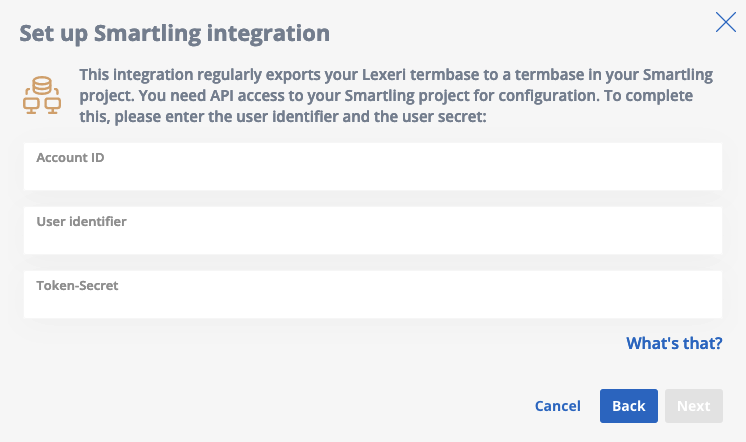The width and height of the screenshot is (746, 442).
Task: Click description line starting "project. You need API"
Action: pos(386,96)
